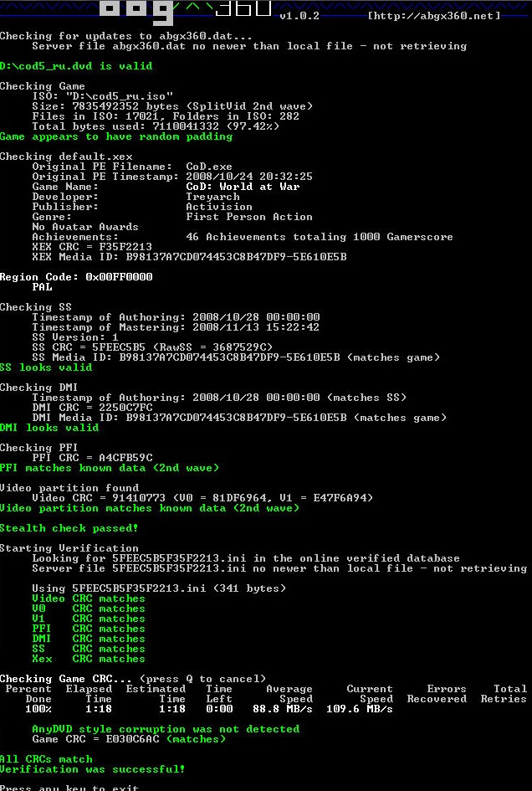The width and height of the screenshot is (532, 791).
Task: Click 'Using 5FEEC5B5F35F2213.ini (341 bytes)'
Action: pyautogui.click(x=159, y=588)
